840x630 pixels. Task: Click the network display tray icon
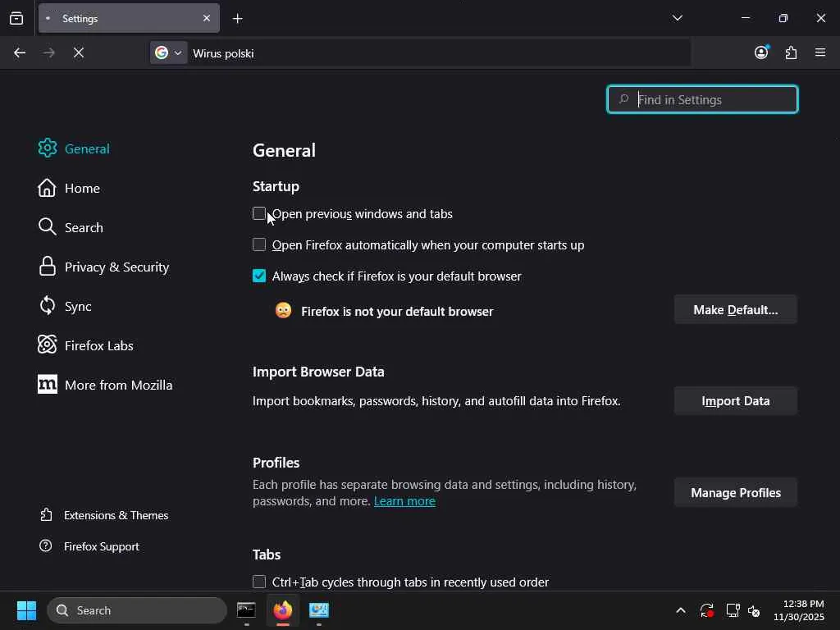(733, 610)
